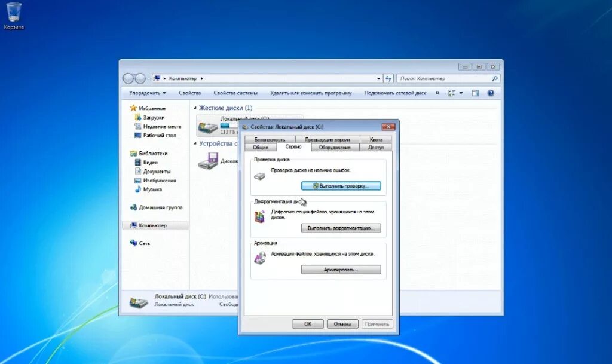Toggle the preview pane icon in toolbar
The width and height of the screenshot is (612, 364).
475,93
